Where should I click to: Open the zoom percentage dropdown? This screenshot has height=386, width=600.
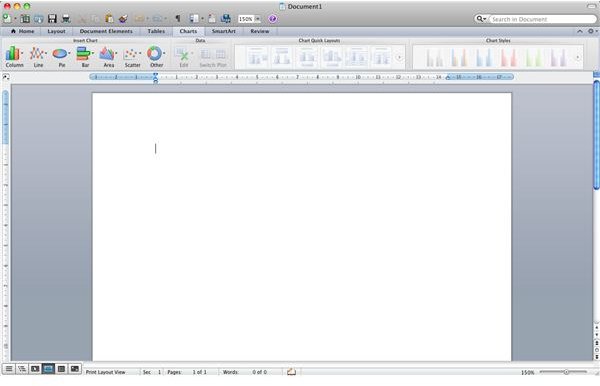pos(258,19)
